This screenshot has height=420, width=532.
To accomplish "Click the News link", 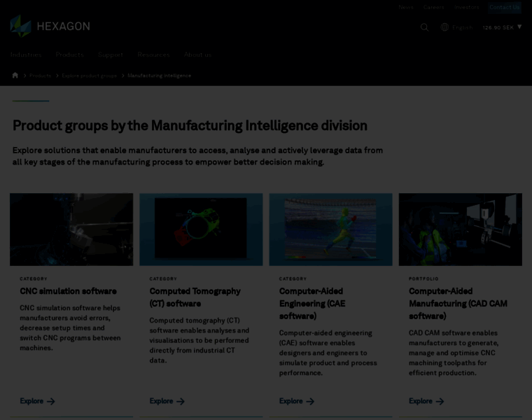I will click(x=406, y=7).
